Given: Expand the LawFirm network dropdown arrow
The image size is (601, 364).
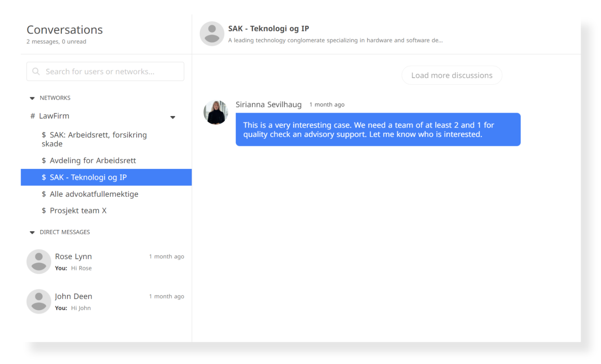Looking at the screenshot, I should (x=173, y=117).
